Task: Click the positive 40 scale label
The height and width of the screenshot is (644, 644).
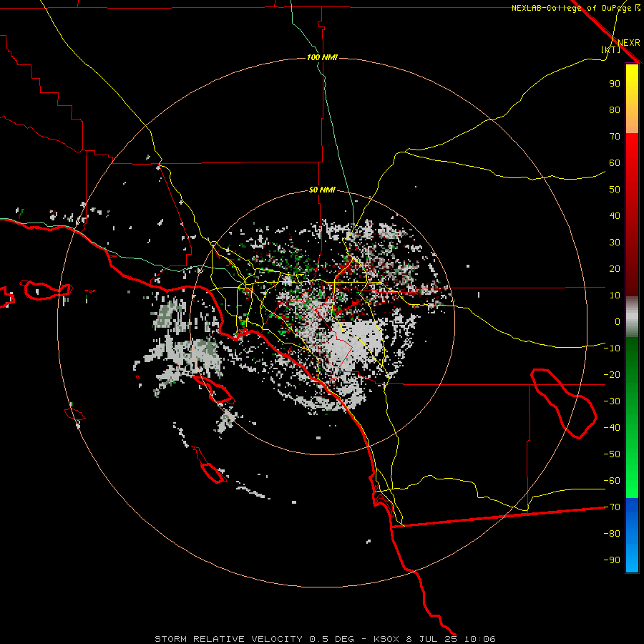Action: 615,215
